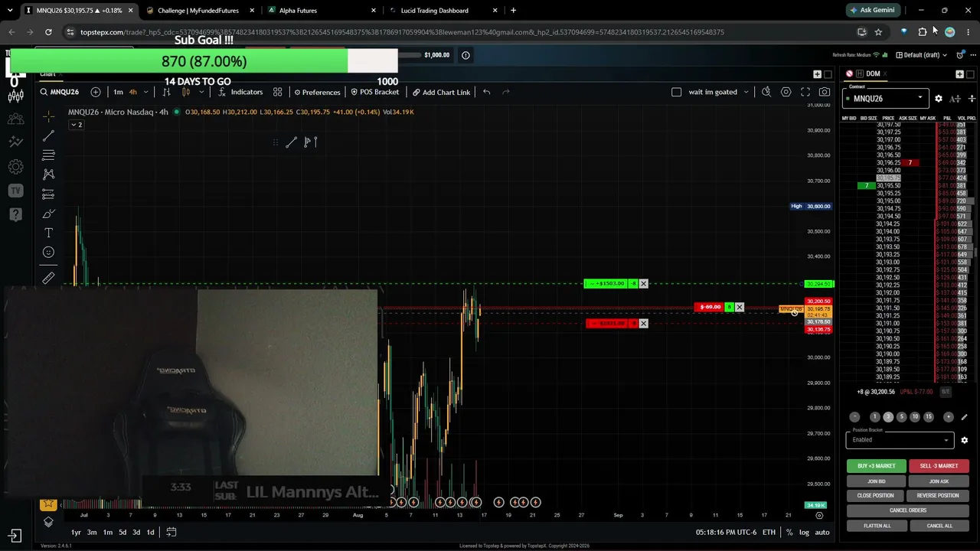Switch to Challenge | MyFundedFutures browser tab
This screenshot has height=551, width=980.
198,11
